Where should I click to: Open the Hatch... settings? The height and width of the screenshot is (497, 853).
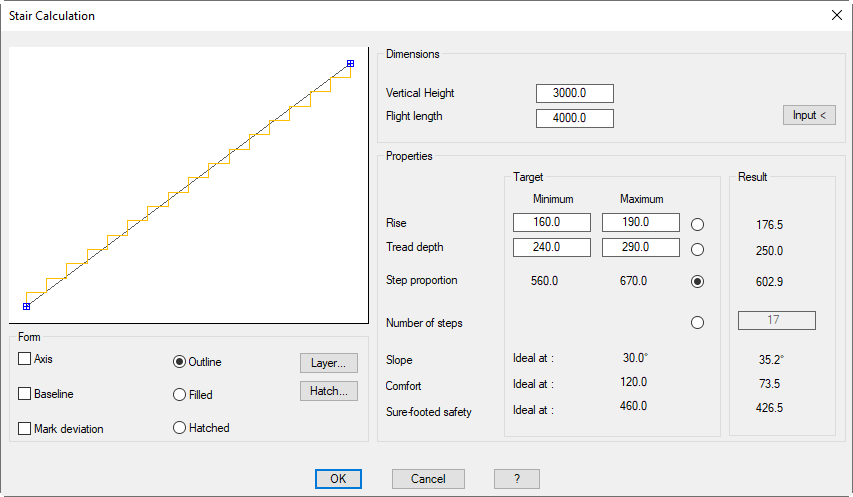[328, 391]
